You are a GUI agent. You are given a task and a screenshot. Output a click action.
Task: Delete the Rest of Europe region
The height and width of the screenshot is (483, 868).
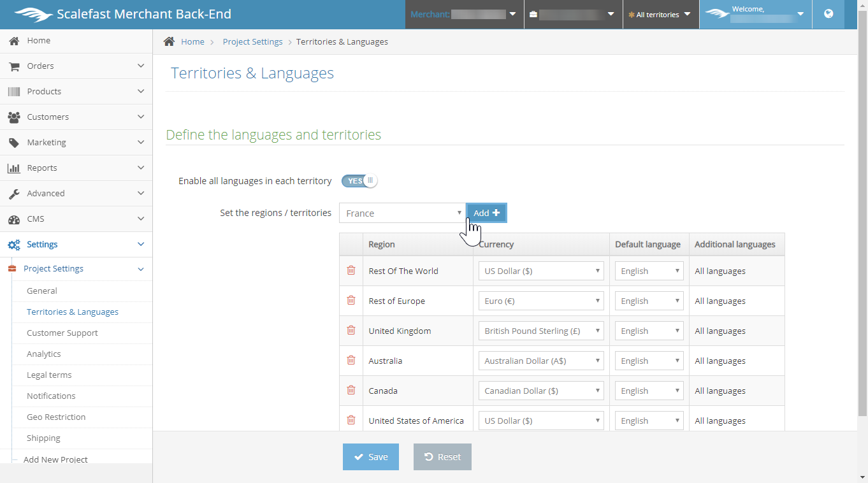click(x=351, y=300)
